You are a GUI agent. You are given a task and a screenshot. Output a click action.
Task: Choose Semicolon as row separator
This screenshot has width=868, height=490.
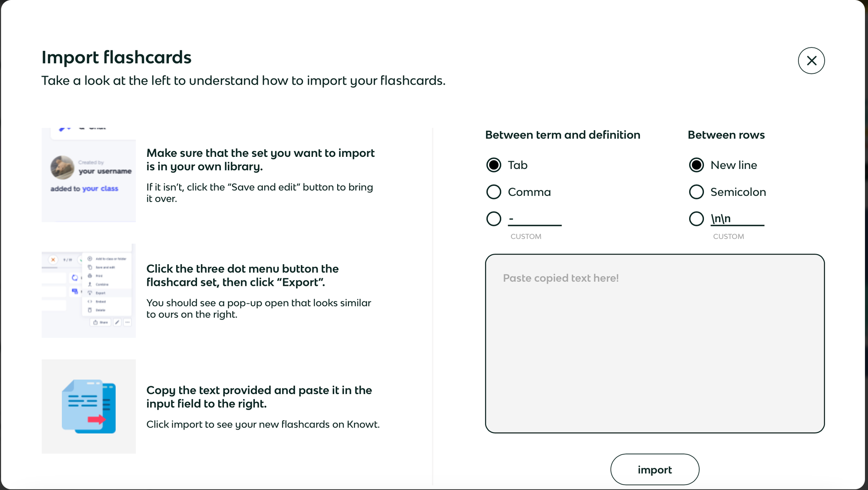pyautogui.click(x=696, y=192)
